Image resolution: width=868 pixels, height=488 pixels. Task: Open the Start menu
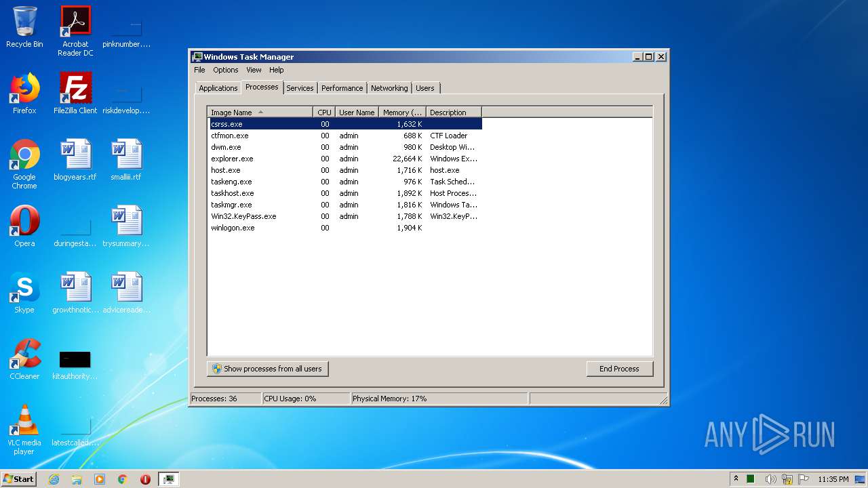tap(18, 479)
